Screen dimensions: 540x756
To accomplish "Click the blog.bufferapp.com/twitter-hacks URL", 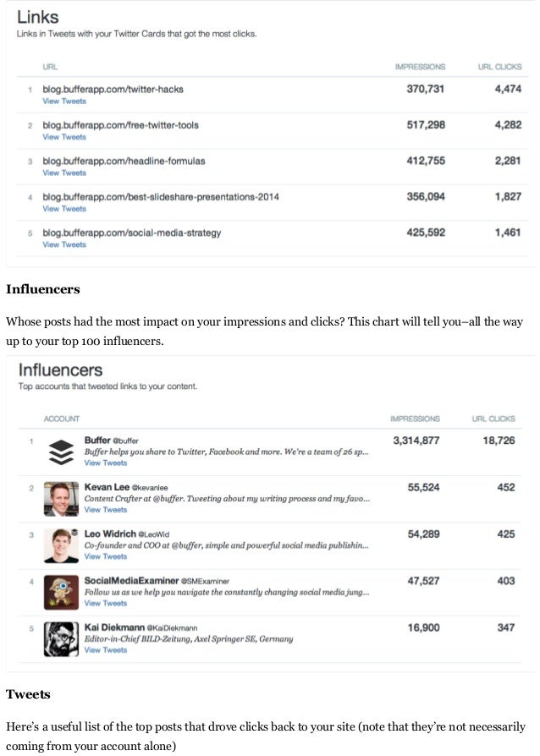I will [x=113, y=89].
